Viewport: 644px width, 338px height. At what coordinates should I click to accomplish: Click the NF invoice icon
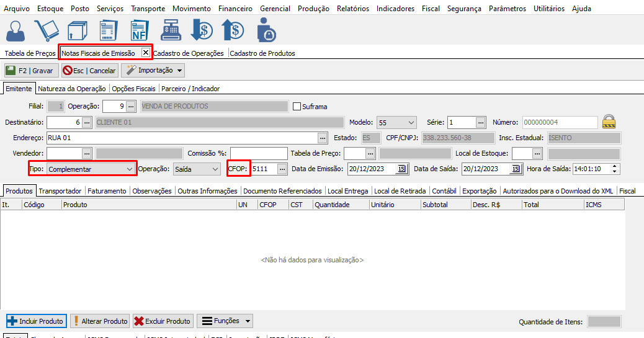pos(139,30)
